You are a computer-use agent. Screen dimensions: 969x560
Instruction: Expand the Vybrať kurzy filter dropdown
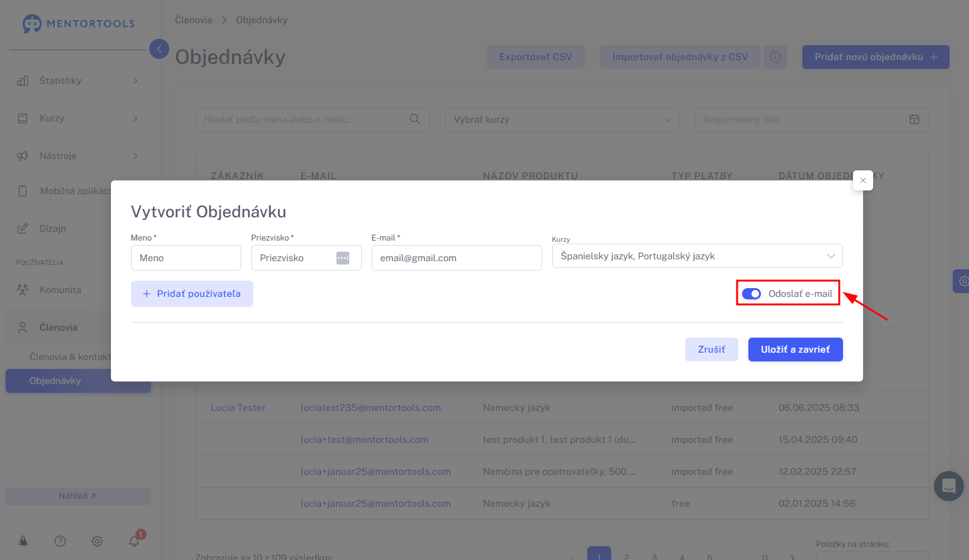coord(562,119)
